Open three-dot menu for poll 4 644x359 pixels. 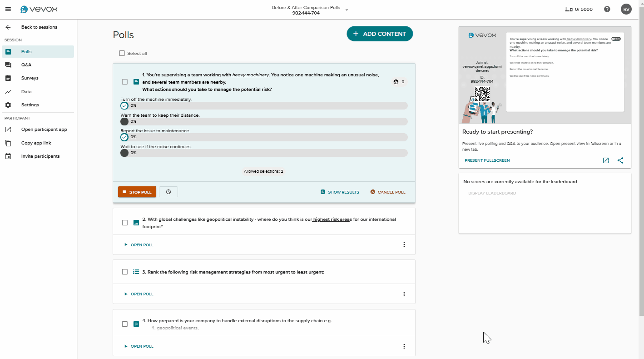[404, 346]
